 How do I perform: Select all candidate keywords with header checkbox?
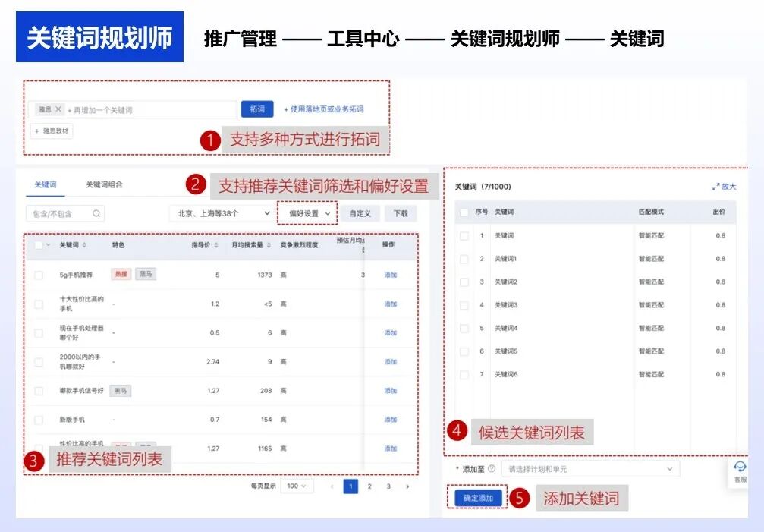[x=465, y=213]
